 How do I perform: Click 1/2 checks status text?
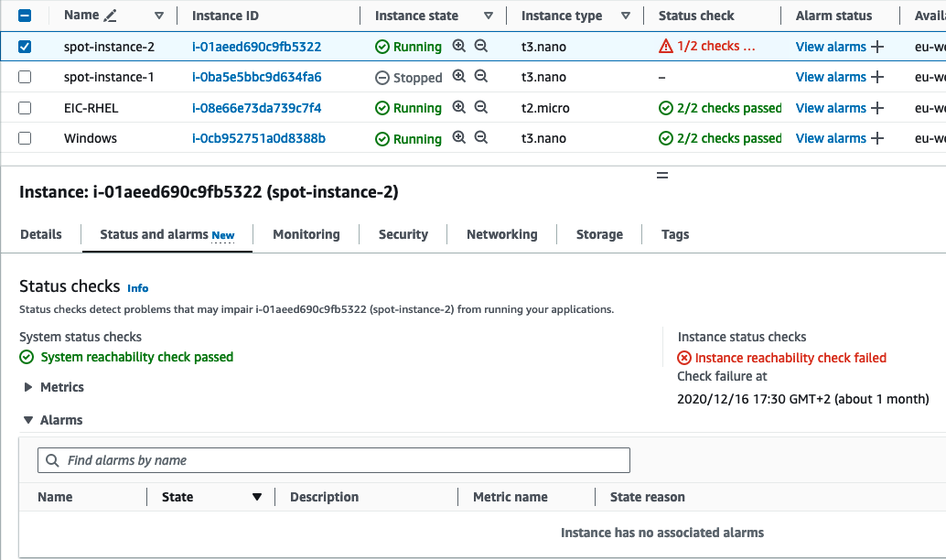point(716,46)
